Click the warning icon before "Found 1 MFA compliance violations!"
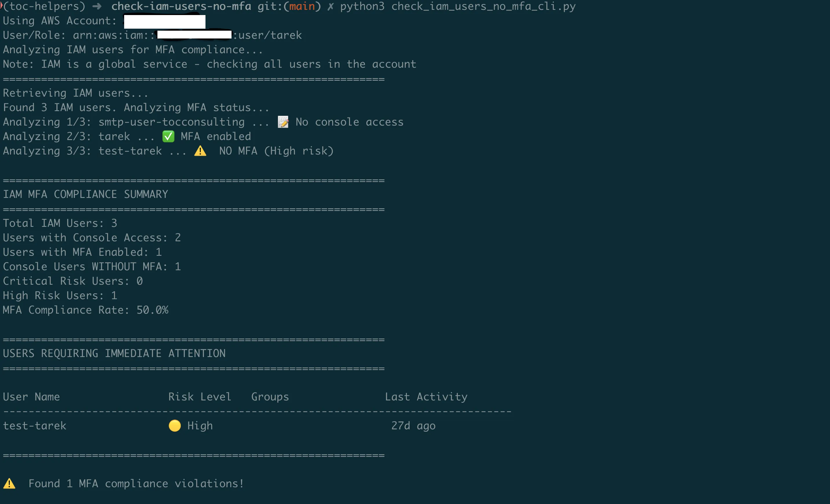The width and height of the screenshot is (830, 504). pyautogui.click(x=10, y=483)
